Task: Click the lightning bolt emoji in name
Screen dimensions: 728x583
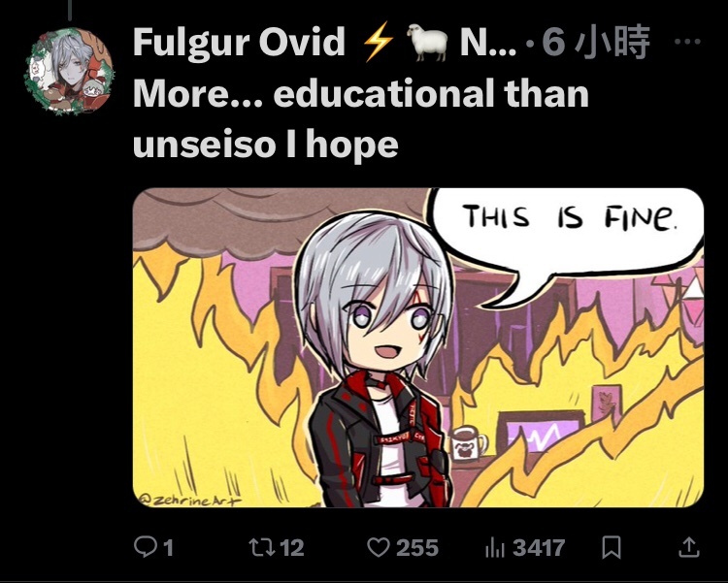Action: [x=378, y=43]
